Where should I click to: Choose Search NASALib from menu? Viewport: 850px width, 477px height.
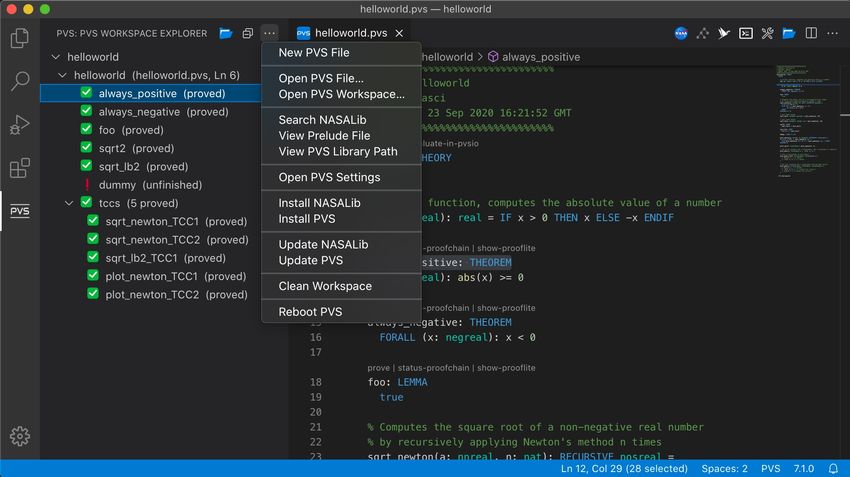(342, 120)
